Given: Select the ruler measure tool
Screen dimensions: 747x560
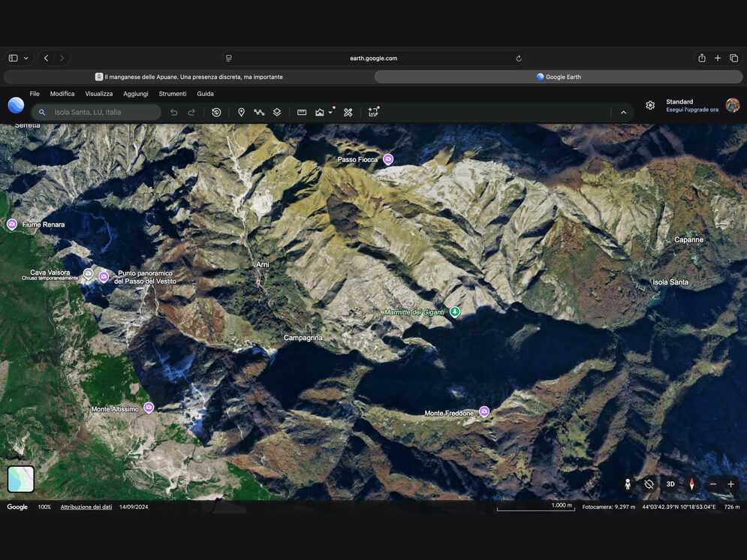Looking at the screenshot, I should coord(302,113).
